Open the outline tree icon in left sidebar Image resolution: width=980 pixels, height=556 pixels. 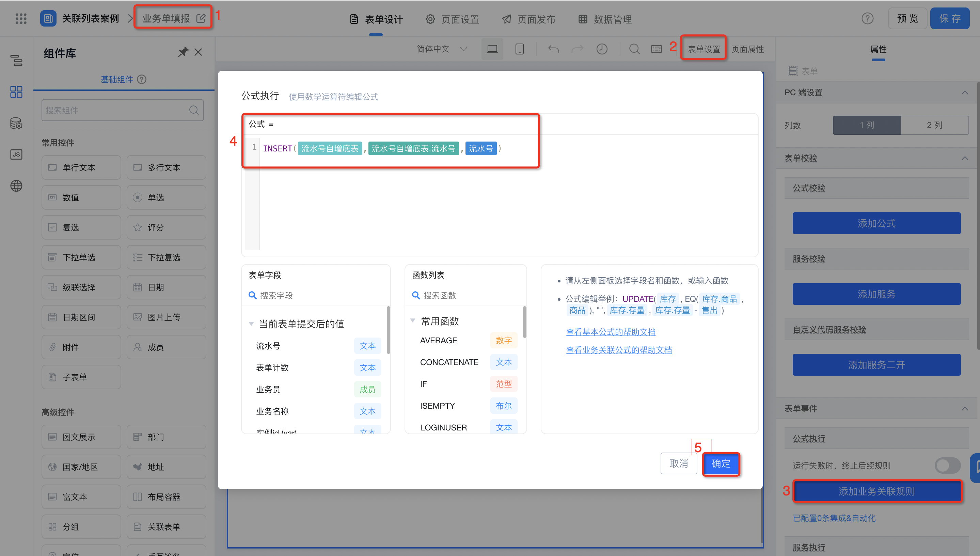pos(16,60)
